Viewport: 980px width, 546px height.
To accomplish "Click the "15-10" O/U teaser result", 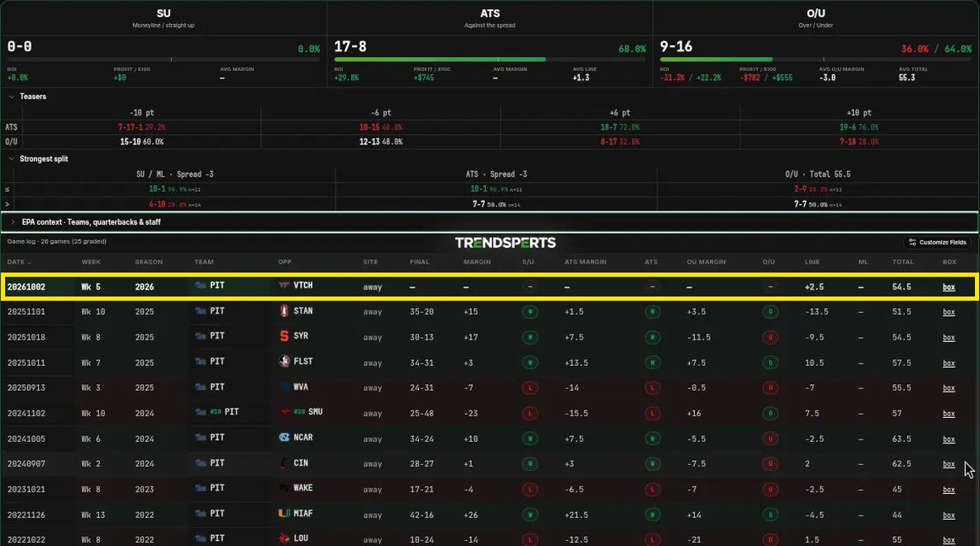I will [130, 142].
